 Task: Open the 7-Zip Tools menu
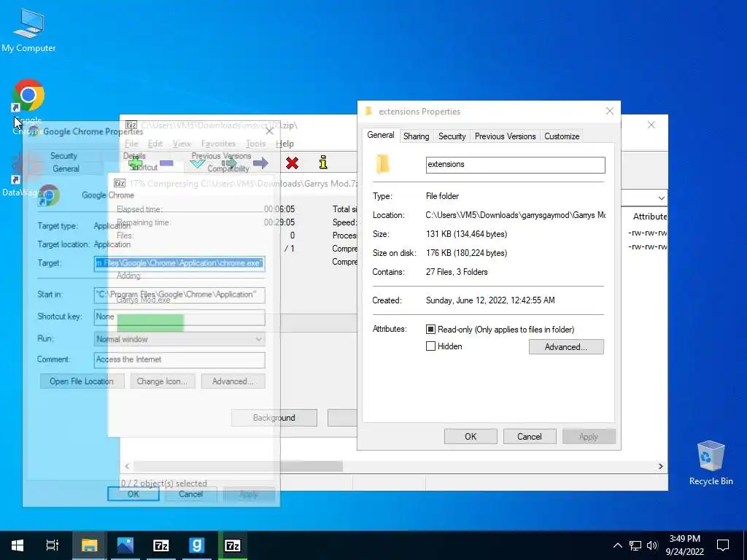255,144
